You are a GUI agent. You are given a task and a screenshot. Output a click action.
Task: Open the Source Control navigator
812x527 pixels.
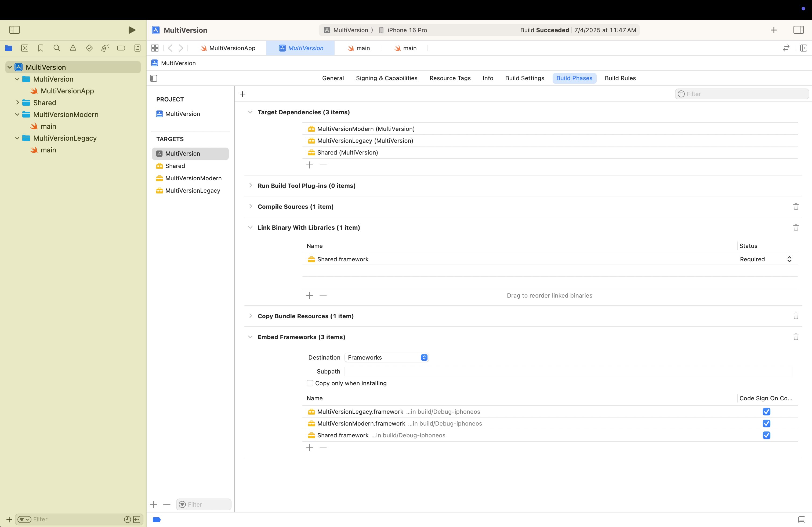click(24, 48)
